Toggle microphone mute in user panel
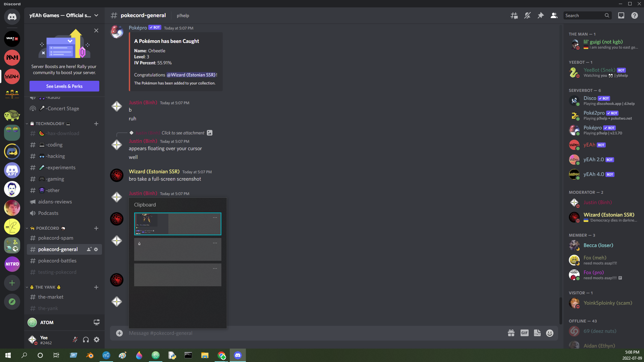Image resolution: width=644 pixels, height=362 pixels. pyautogui.click(x=75, y=340)
